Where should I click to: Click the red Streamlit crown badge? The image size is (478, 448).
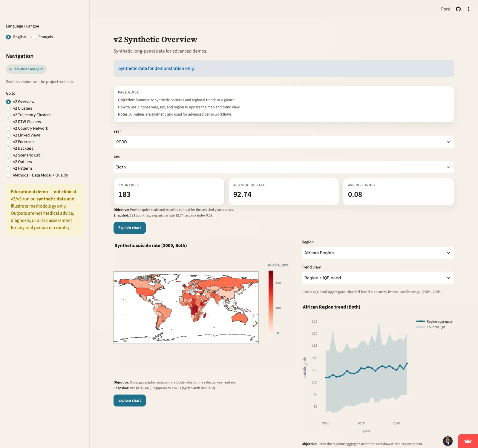(x=468, y=441)
